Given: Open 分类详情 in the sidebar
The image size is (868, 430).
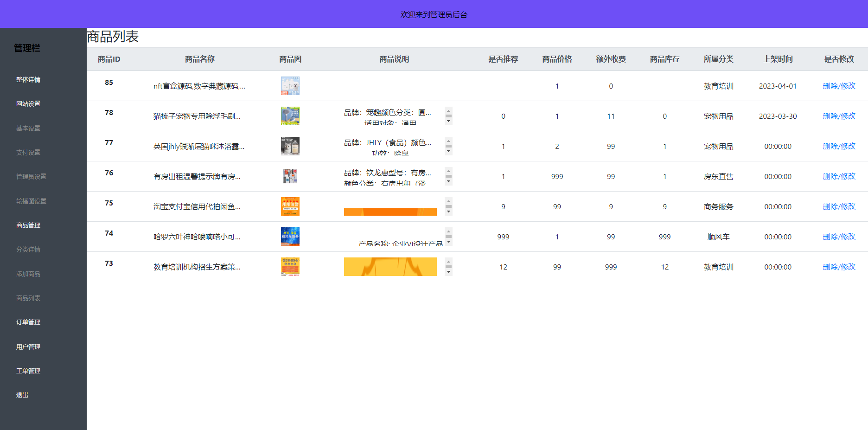Looking at the screenshot, I should point(27,250).
